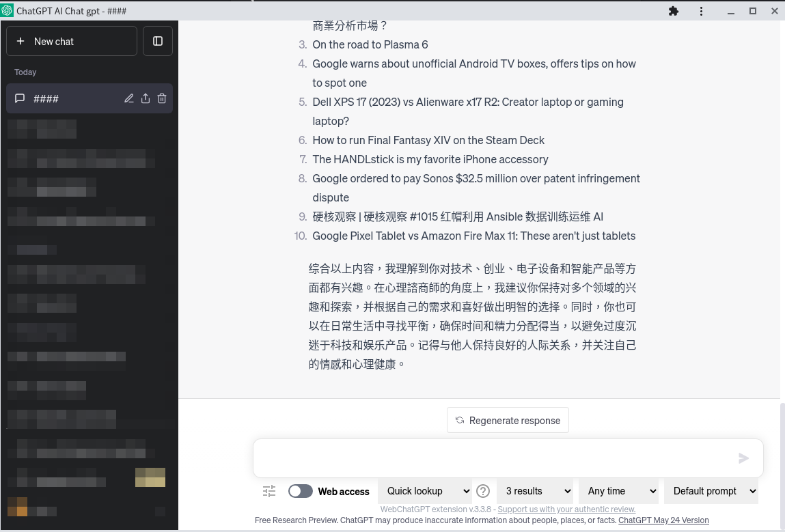Viewport: 785px width, 532px height.
Task: Open the Default prompt dropdown
Action: coord(711,491)
